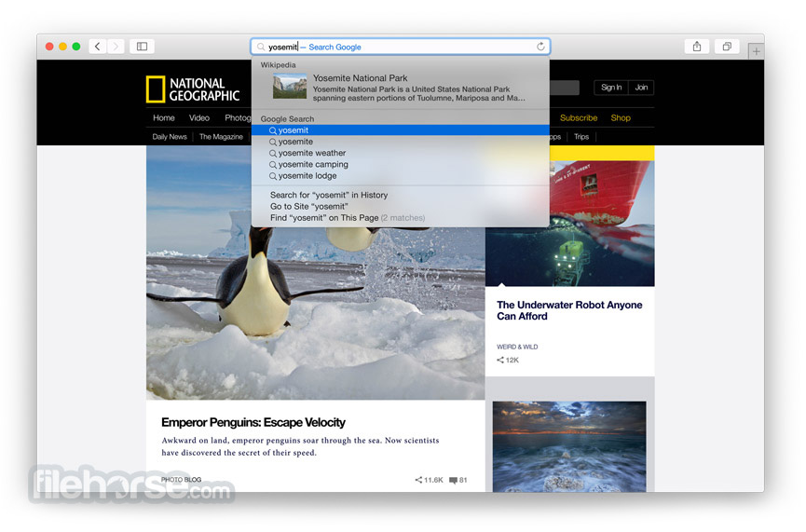This screenshot has height=532, width=806.
Task: Open the Share menu icon
Action: 696,47
